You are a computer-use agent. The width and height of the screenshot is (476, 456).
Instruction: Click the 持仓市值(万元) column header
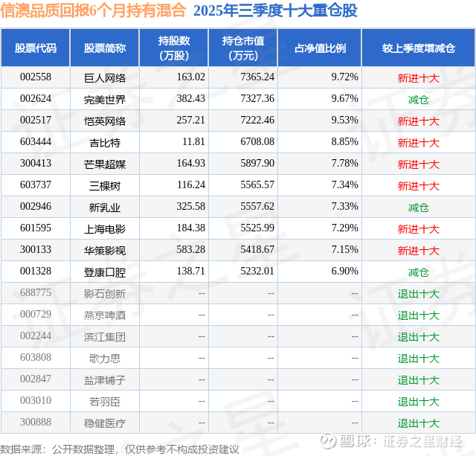pos(243,48)
